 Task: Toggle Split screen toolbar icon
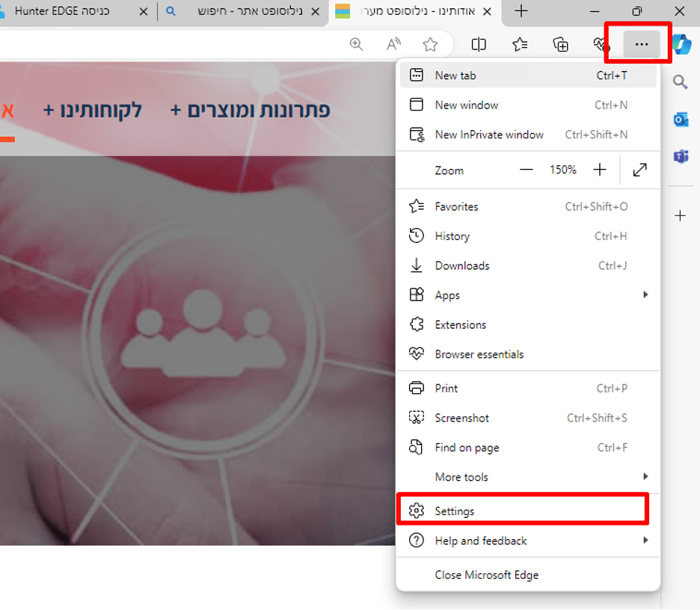point(479,44)
